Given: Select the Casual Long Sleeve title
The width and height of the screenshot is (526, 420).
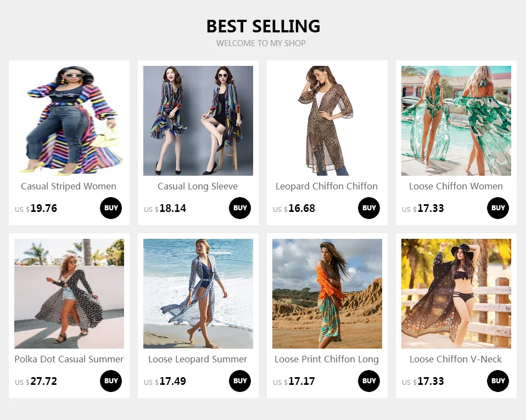Looking at the screenshot, I should click(x=198, y=186).
